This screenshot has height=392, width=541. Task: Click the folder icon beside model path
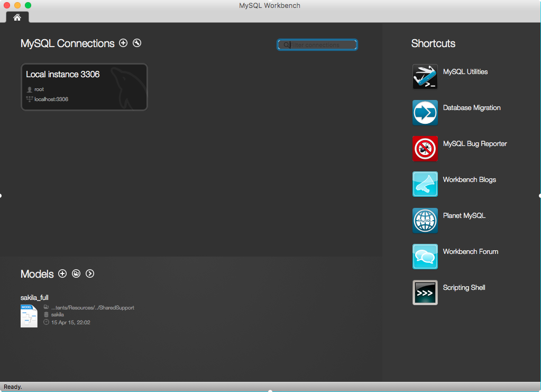tap(46, 307)
